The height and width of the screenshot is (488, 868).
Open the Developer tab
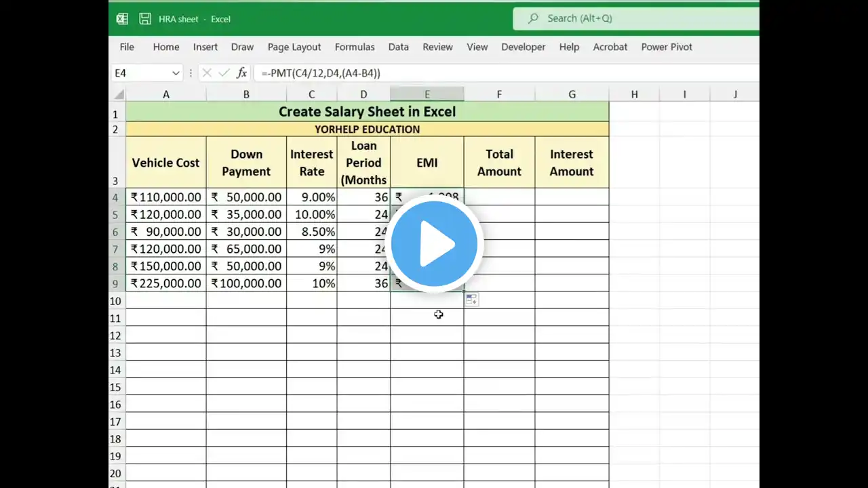coord(524,47)
